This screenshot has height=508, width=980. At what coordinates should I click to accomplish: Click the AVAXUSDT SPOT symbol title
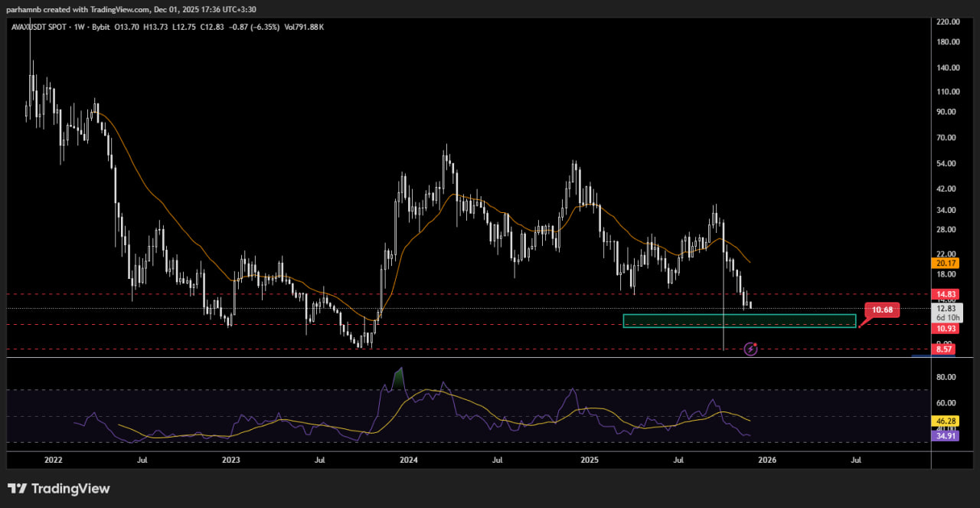(x=43, y=27)
